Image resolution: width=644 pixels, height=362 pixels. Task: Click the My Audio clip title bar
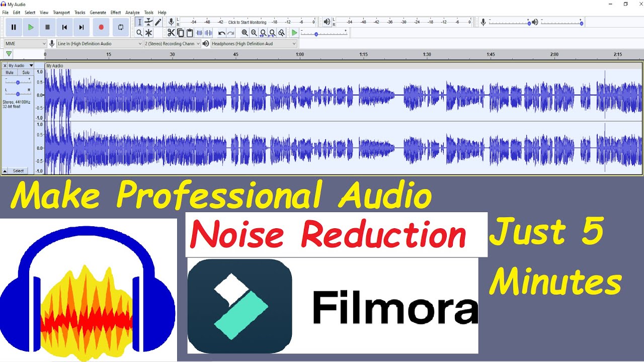[343, 66]
